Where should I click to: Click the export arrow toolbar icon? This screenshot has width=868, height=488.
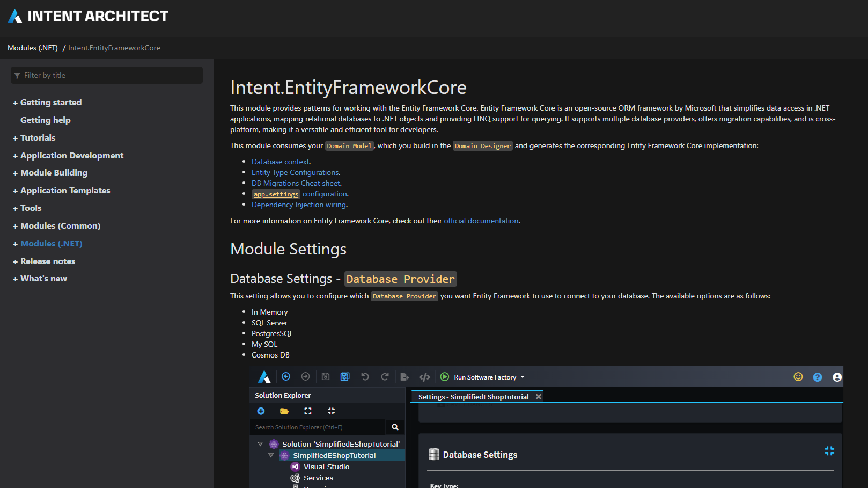pos(405,377)
